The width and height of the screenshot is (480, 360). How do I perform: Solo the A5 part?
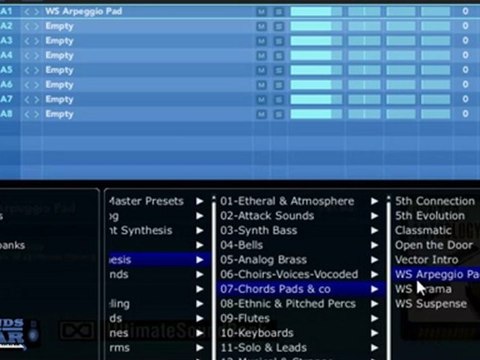pyautogui.click(x=279, y=70)
